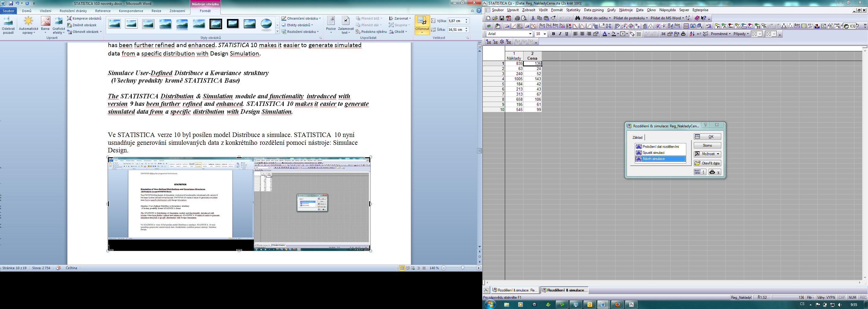The image size is (868, 309).
Task: Switch to Word Print Layout view button
Action: 402,268
